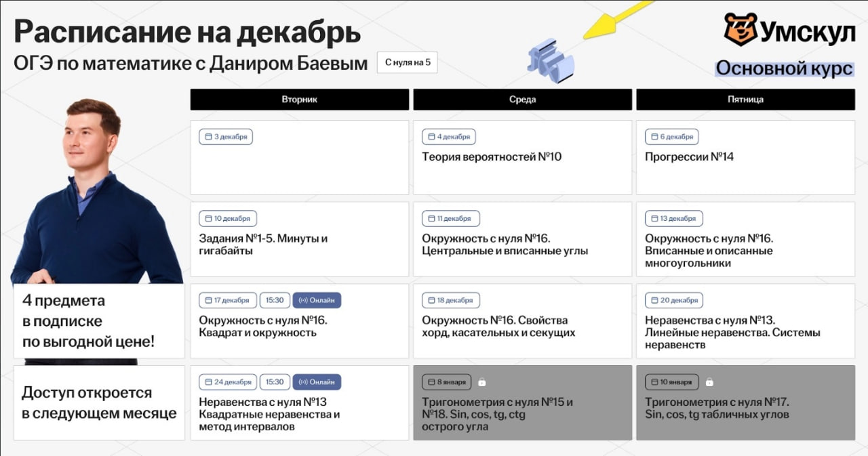Click the calendar icon in 3 декабря badge
Image resolution: width=868 pixels, height=456 pixels.
click(x=207, y=137)
